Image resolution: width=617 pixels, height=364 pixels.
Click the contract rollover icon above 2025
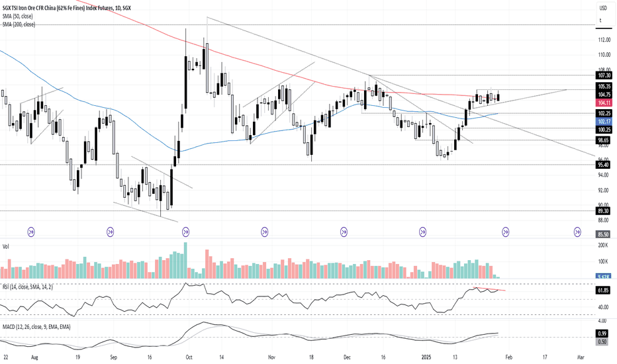422,232
